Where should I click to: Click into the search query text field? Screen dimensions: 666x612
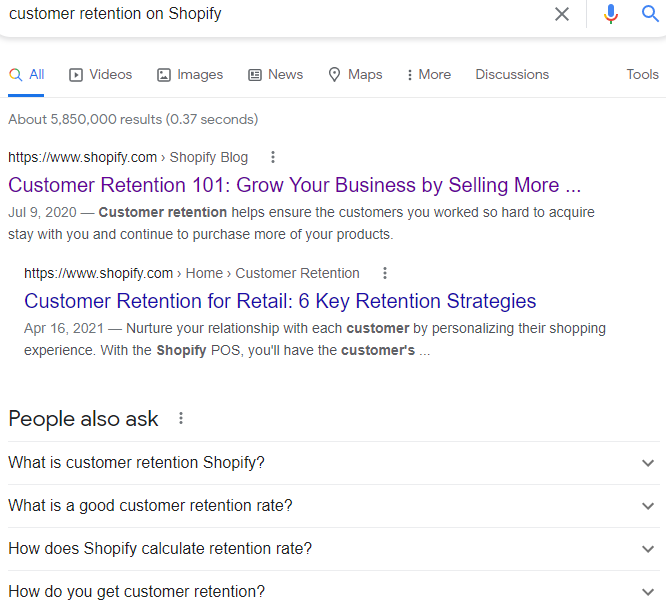[276, 14]
